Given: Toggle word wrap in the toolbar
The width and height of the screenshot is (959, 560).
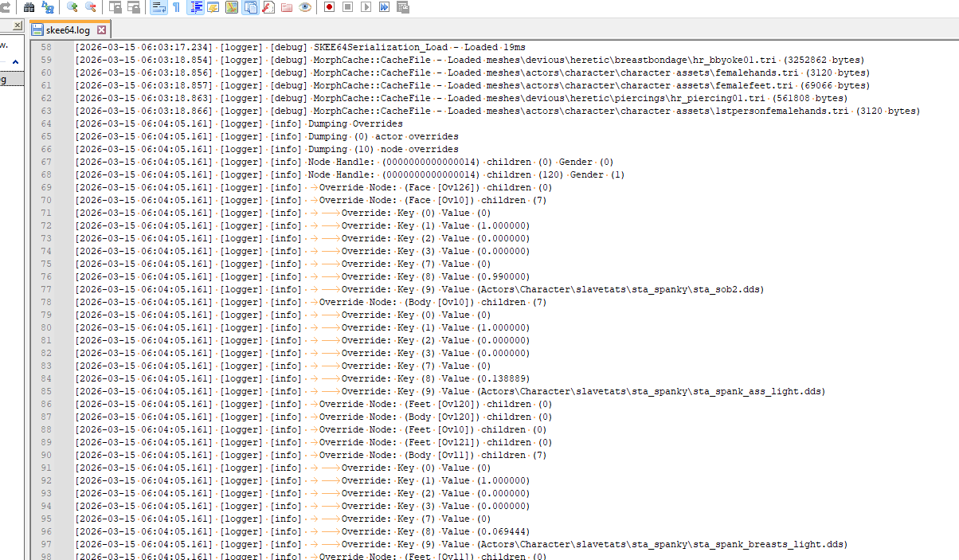Looking at the screenshot, I should click(159, 7).
